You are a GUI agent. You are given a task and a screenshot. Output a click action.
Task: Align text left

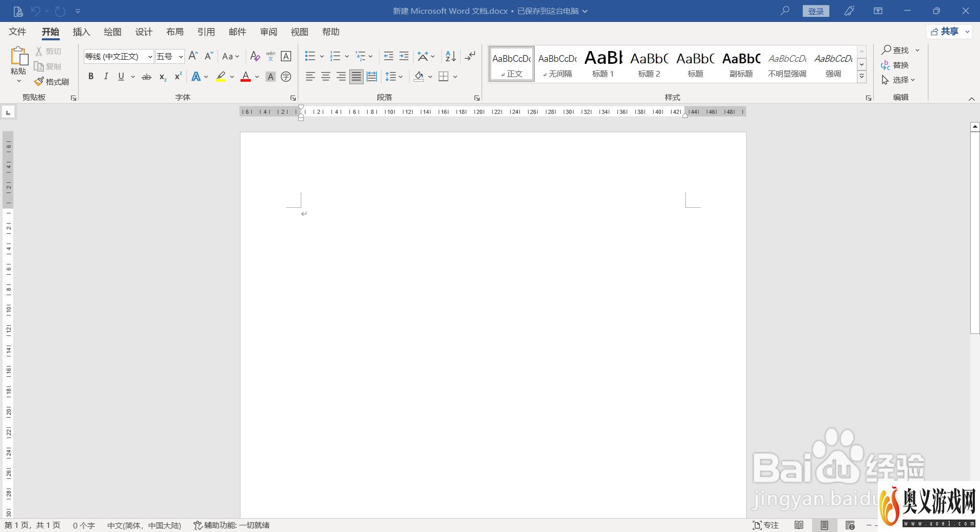point(310,77)
